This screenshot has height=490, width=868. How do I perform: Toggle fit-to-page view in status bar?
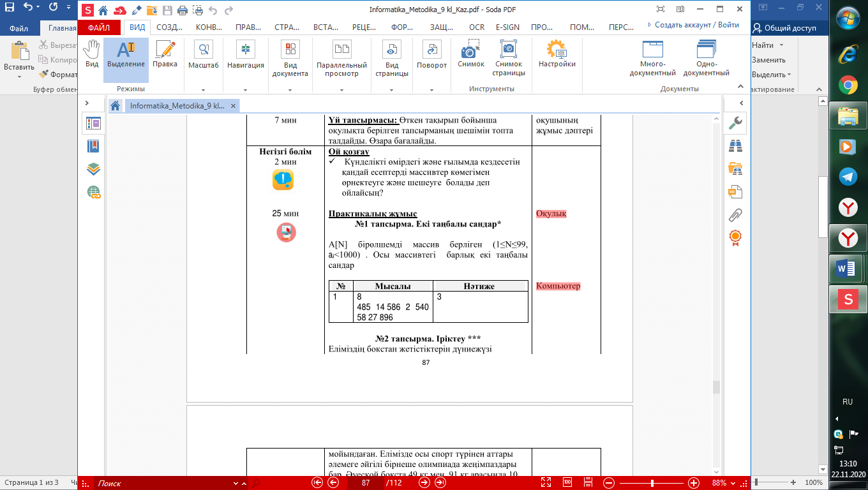[x=546, y=483]
